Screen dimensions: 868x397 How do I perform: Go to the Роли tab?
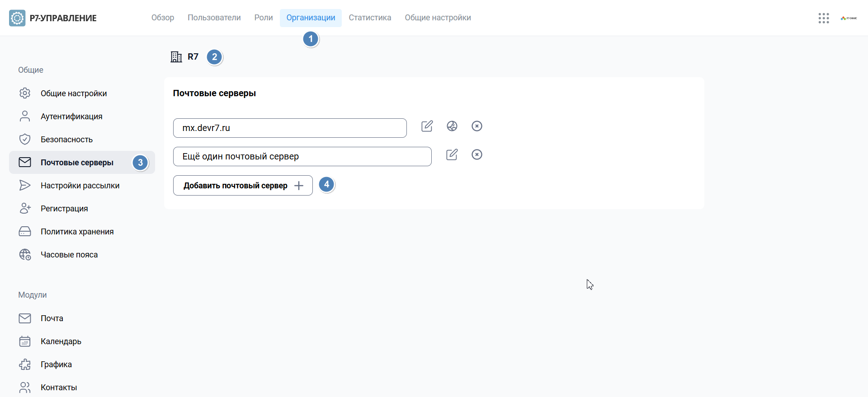click(264, 18)
